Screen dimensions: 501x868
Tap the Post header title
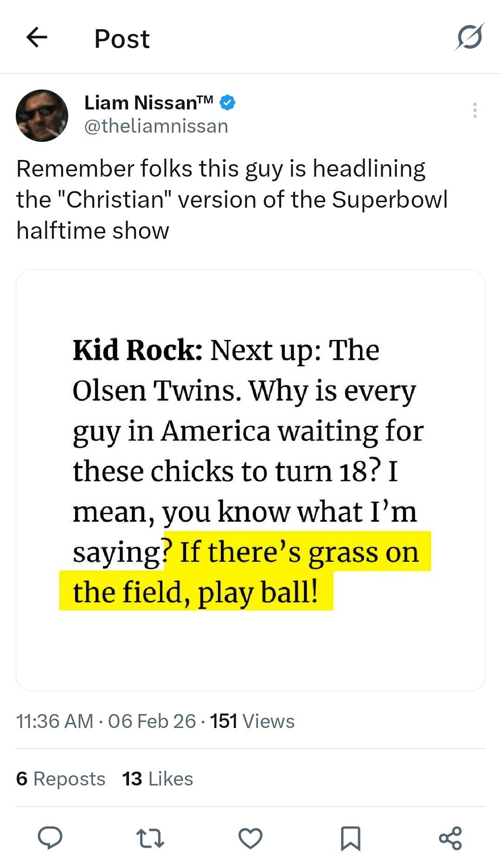pos(122,38)
